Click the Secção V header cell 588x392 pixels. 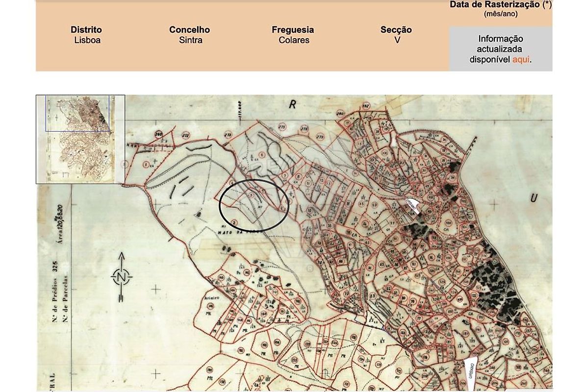(x=396, y=35)
